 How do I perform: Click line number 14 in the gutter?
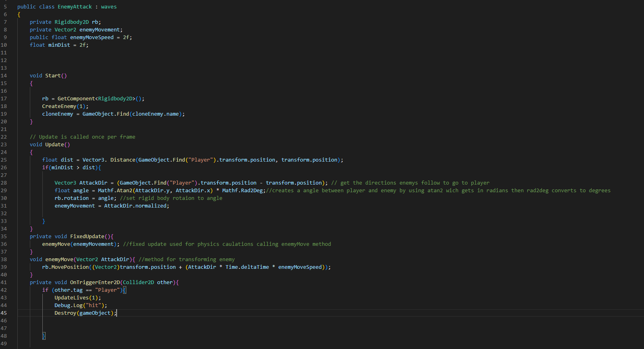pos(4,76)
